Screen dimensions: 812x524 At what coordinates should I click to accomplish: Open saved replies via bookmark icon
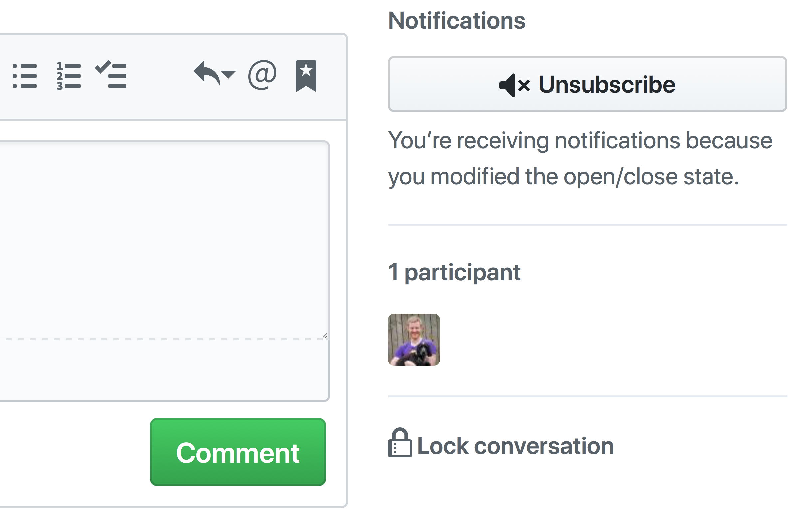306,76
